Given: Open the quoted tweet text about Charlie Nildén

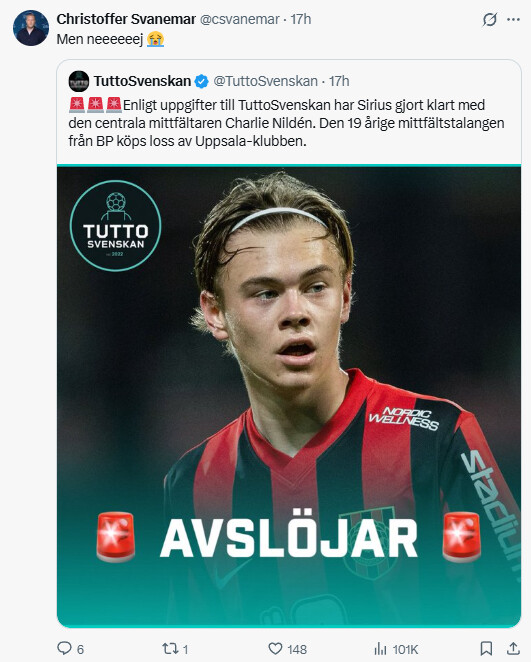Looking at the screenshot, I should (286, 123).
